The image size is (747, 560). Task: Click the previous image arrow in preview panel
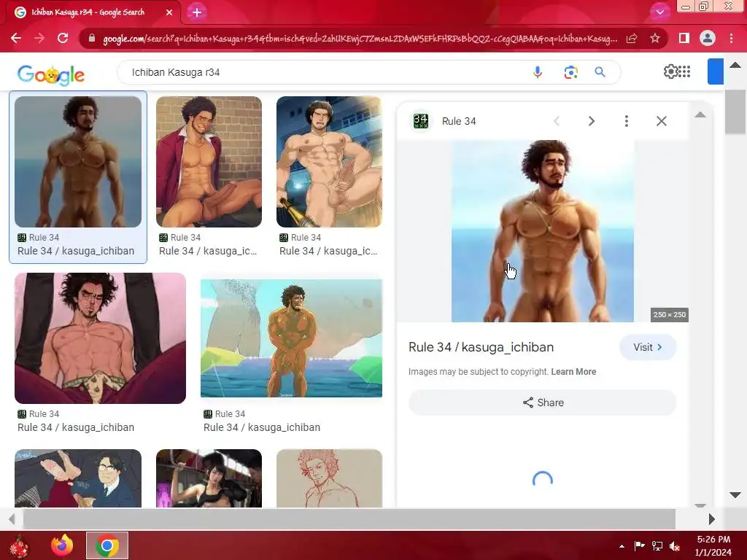point(557,121)
